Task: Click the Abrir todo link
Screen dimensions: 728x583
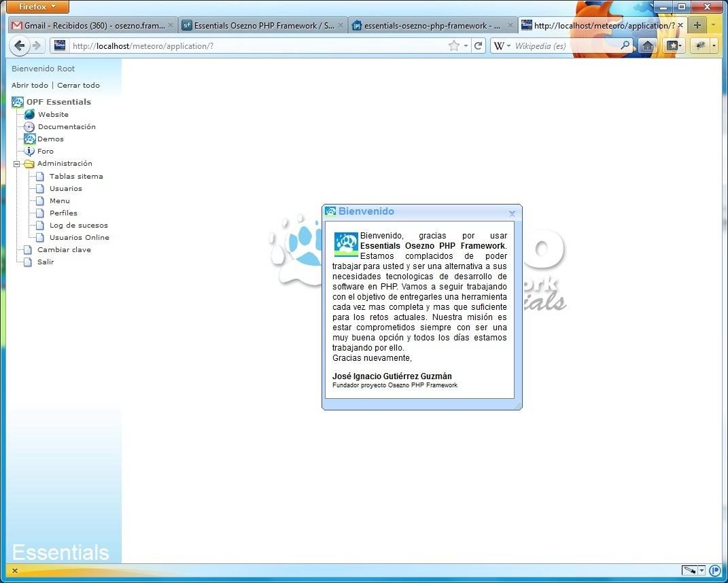Action: tap(29, 85)
